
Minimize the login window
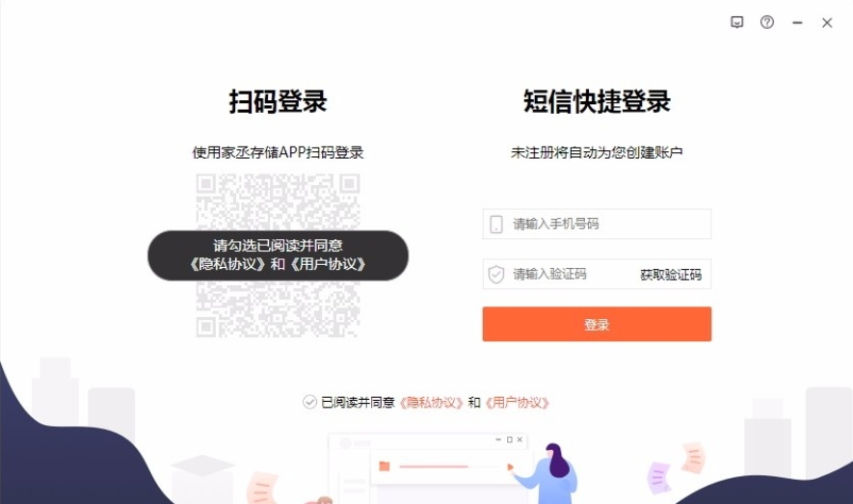[x=797, y=23]
